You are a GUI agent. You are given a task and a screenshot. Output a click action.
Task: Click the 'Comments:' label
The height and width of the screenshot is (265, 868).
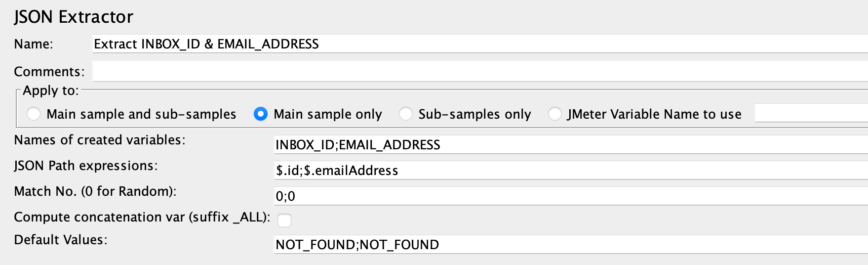coord(49,72)
